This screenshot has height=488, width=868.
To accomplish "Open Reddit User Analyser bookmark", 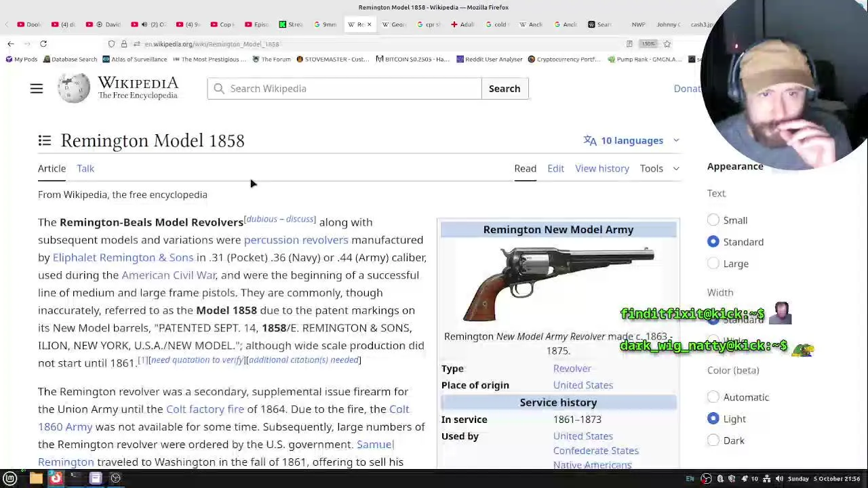I will [489, 59].
